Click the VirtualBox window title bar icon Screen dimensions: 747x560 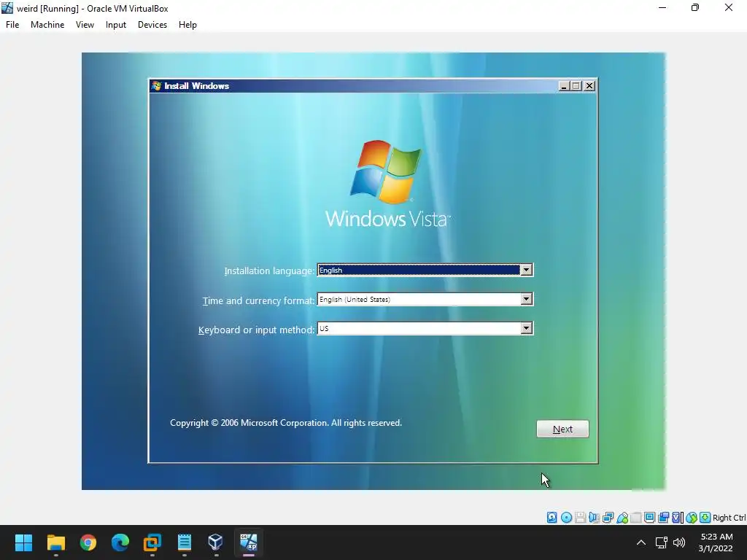pyautogui.click(x=7, y=8)
